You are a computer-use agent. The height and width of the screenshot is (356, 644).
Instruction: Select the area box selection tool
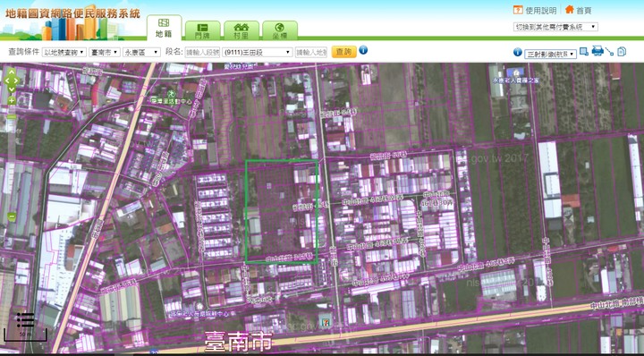click(583, 52)
